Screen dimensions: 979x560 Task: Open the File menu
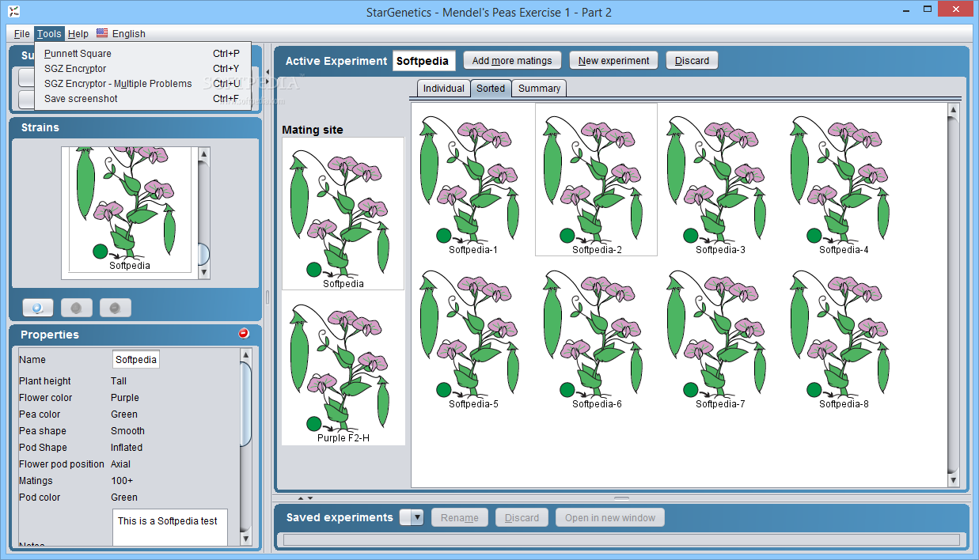(22, 33)
